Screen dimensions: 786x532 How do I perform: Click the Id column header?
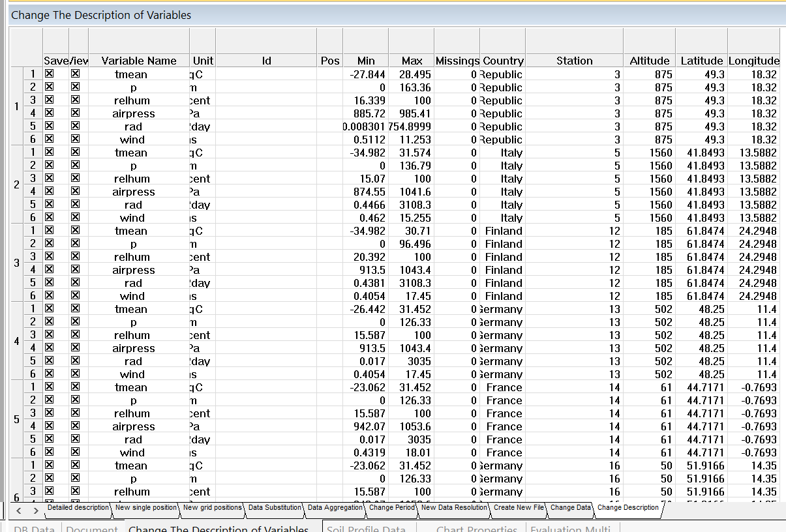pos(266,61)
